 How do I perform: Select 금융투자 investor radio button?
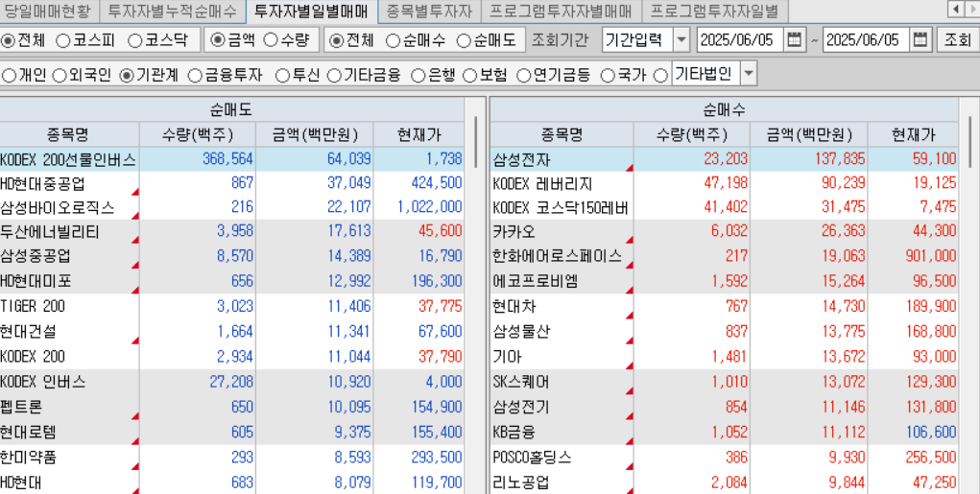coord(195,76)
